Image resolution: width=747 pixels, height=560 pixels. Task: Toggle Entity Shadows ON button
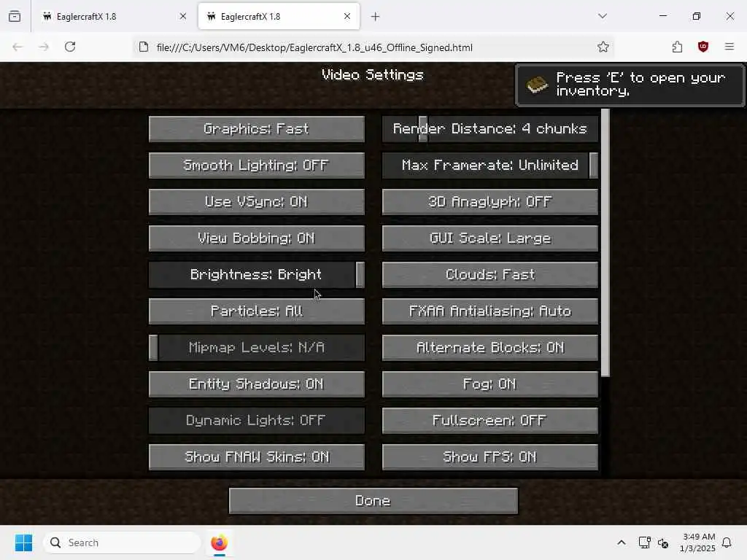tap(256, 384)
